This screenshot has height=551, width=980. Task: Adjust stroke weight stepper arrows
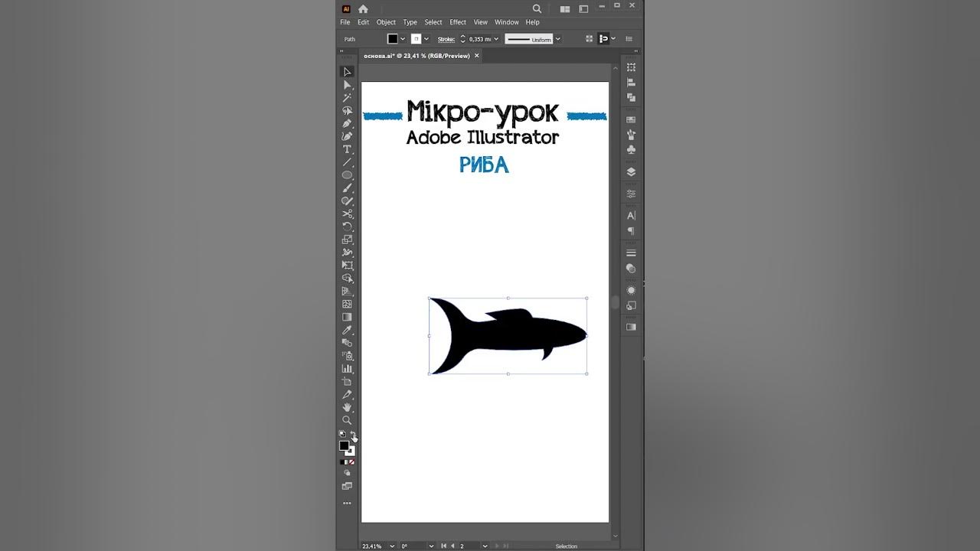[x=462, y=39]
